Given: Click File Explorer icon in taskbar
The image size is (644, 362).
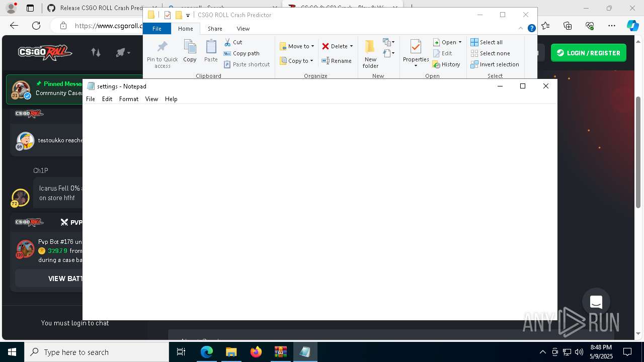Looking at the screenshot, I should [231, 352].
